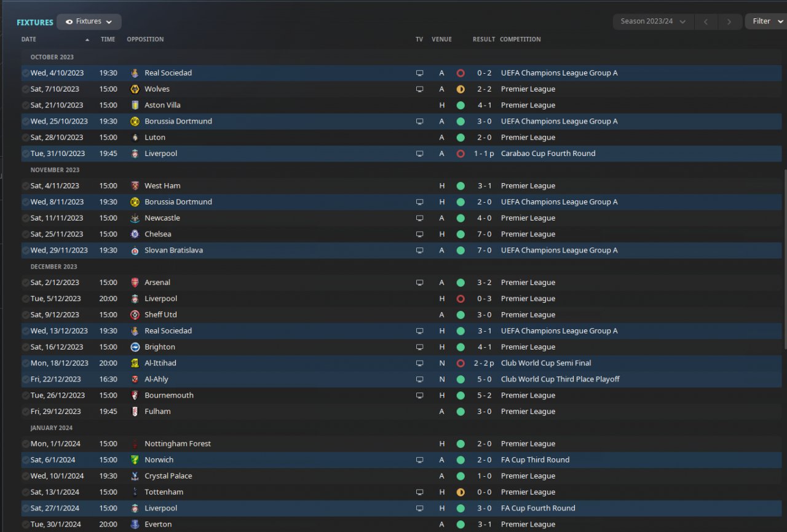Expand the Filter dropdown
Viewport: 787px width, 532px height.
coord(766,22)
